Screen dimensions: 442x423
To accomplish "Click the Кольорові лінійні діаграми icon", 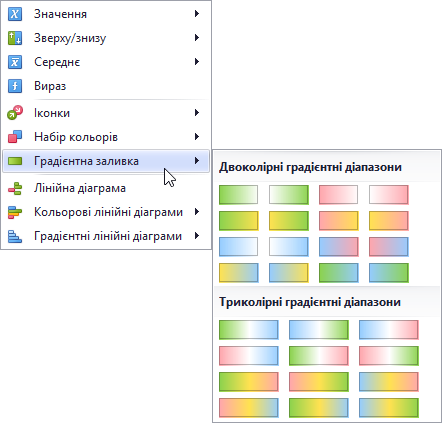I will pos(15,212).
